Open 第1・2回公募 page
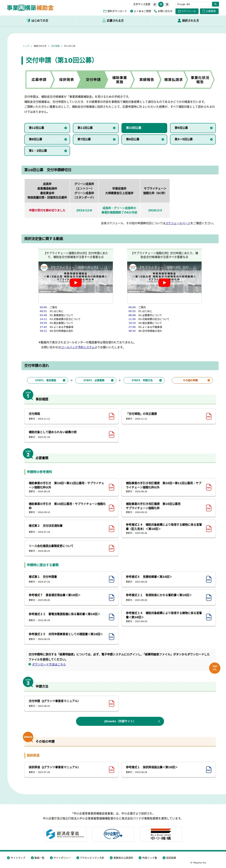The image size is (226, 868). tap(47, 151)
